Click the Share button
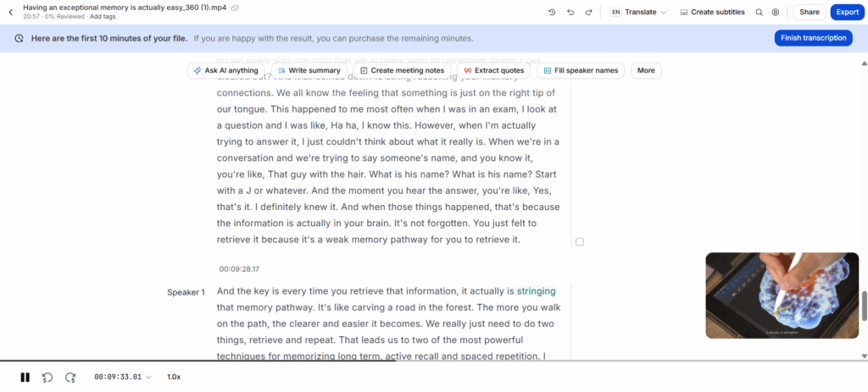 (810, 12)
